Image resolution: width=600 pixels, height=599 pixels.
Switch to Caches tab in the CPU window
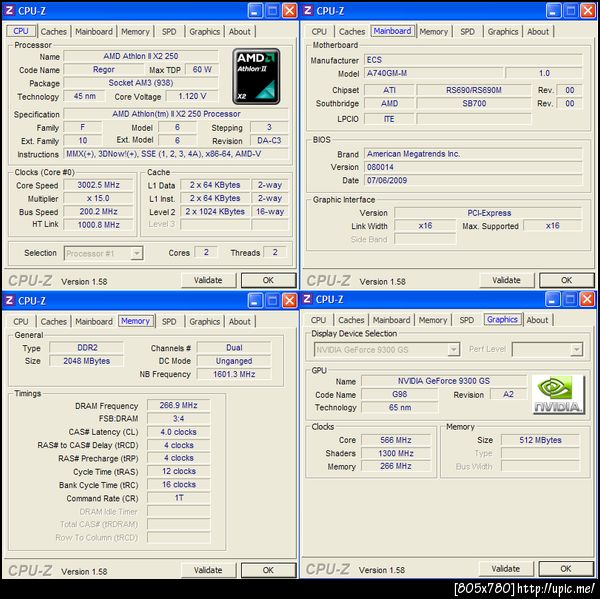[54, 31]
